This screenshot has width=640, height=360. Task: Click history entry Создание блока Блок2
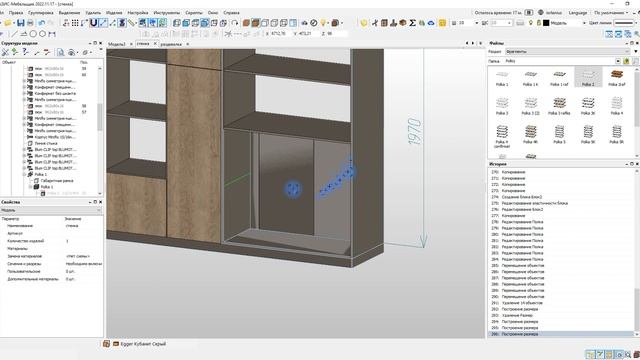[x=522, y=197]
